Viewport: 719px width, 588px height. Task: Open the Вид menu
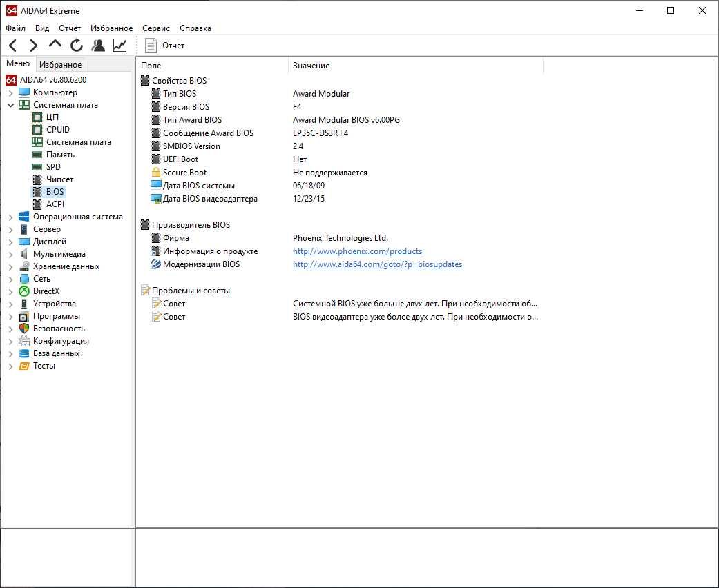(42, 28)
